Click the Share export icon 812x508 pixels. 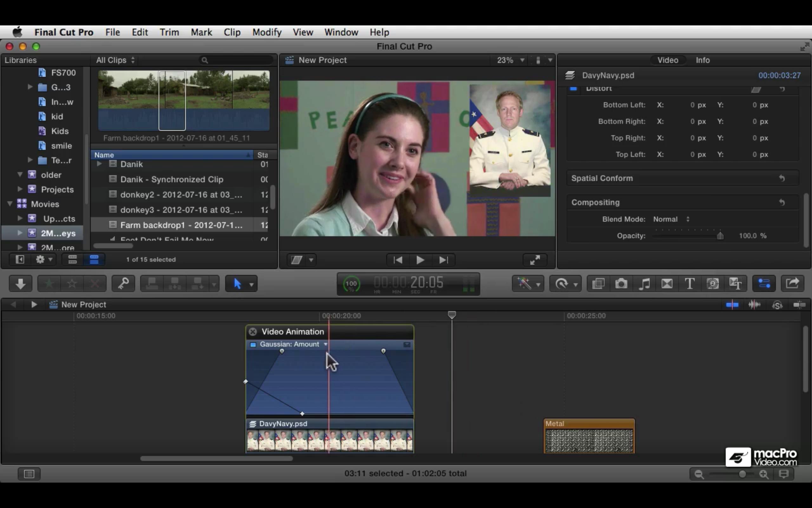tap(793, 284)
